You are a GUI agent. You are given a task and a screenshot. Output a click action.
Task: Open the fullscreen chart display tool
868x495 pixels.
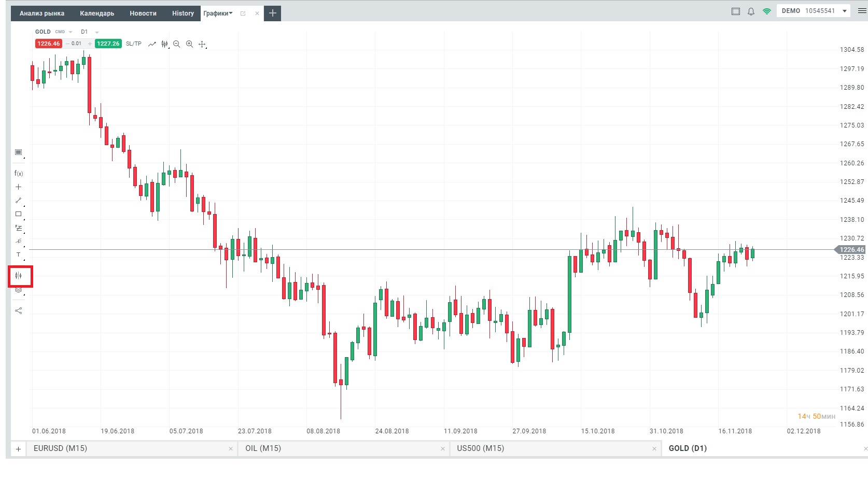pyautogui.click(x=18, y=152)
